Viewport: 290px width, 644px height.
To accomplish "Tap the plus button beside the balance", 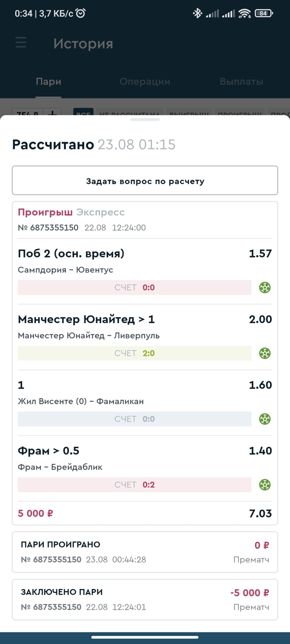I will 52,113.
